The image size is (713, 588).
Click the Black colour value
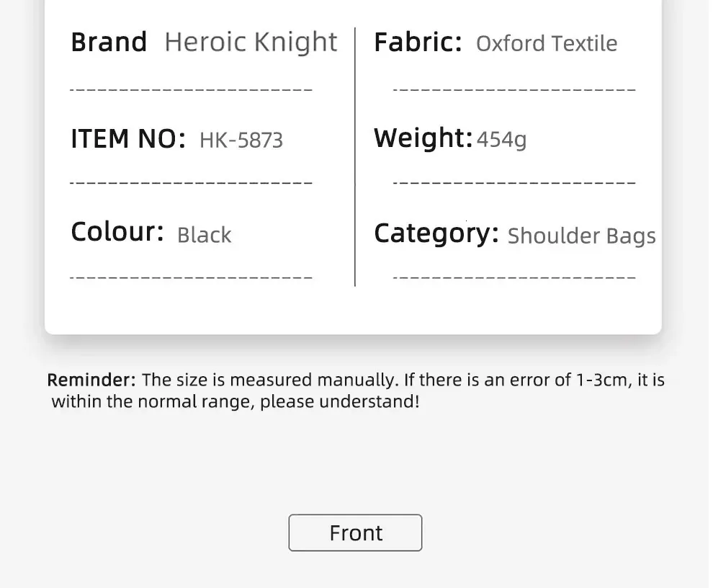pyautogui.click(x=204, y=236)
